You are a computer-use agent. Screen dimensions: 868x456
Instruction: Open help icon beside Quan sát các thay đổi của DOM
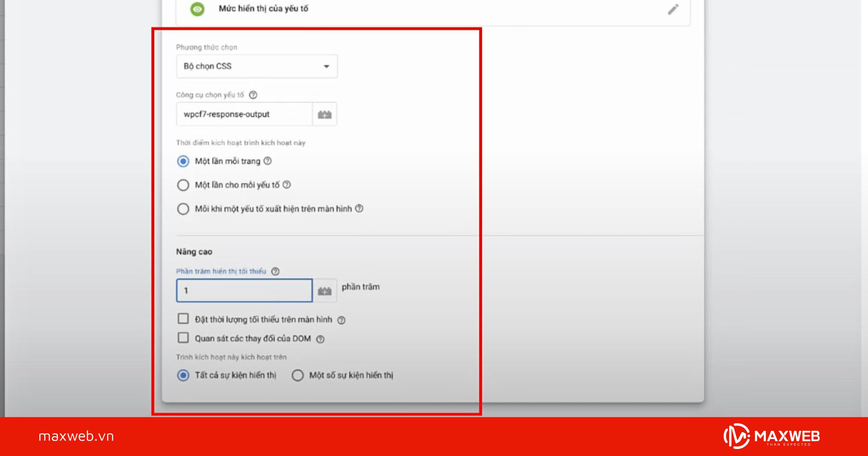pos(320,339)
